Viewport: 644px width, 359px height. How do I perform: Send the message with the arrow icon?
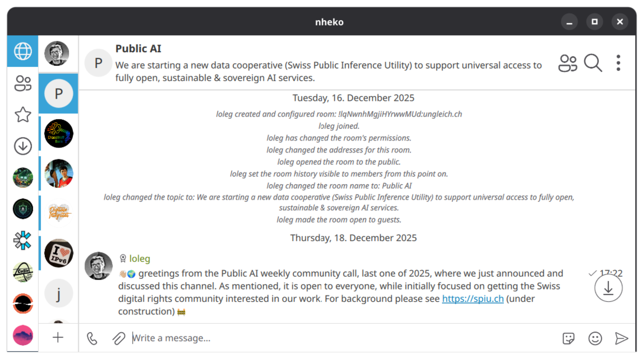point(621,338)
